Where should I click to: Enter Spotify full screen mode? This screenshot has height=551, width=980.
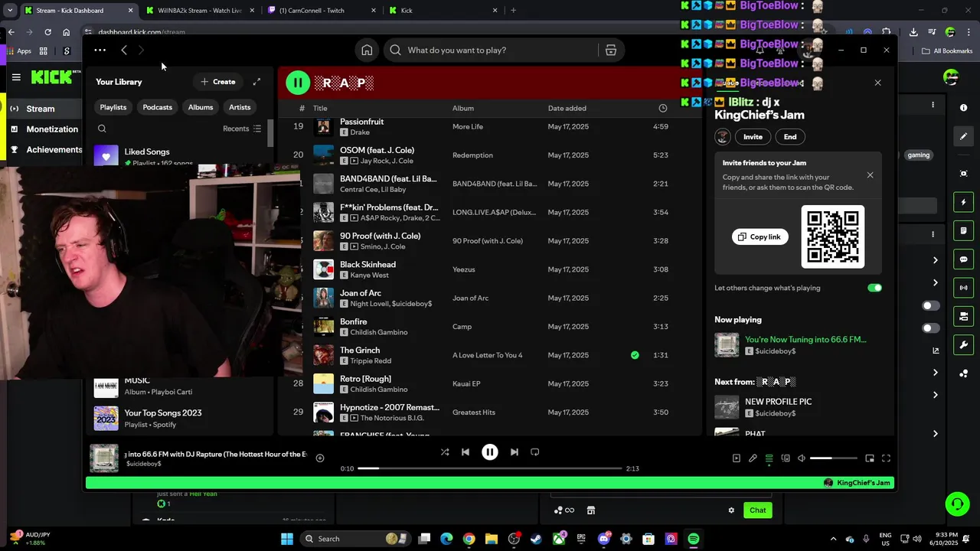886,458
